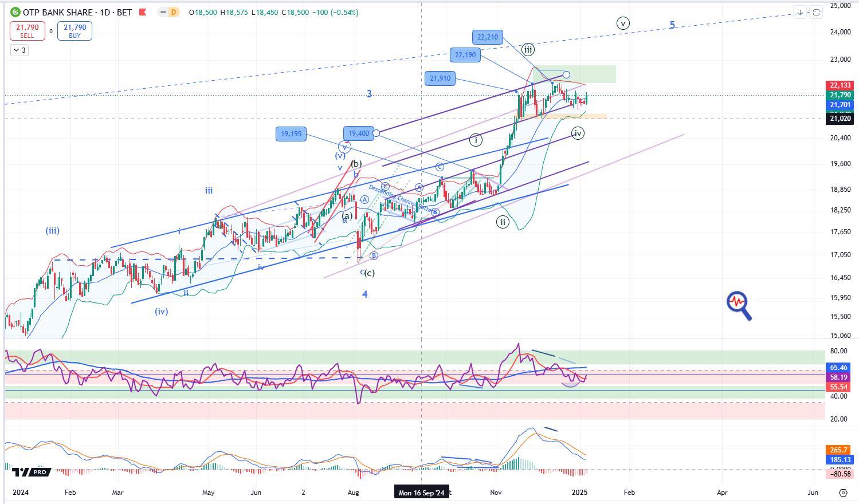This screenshot has width=859, height=504.
Task: Select the 21,910 price callout label
Action: pos(440,78)
